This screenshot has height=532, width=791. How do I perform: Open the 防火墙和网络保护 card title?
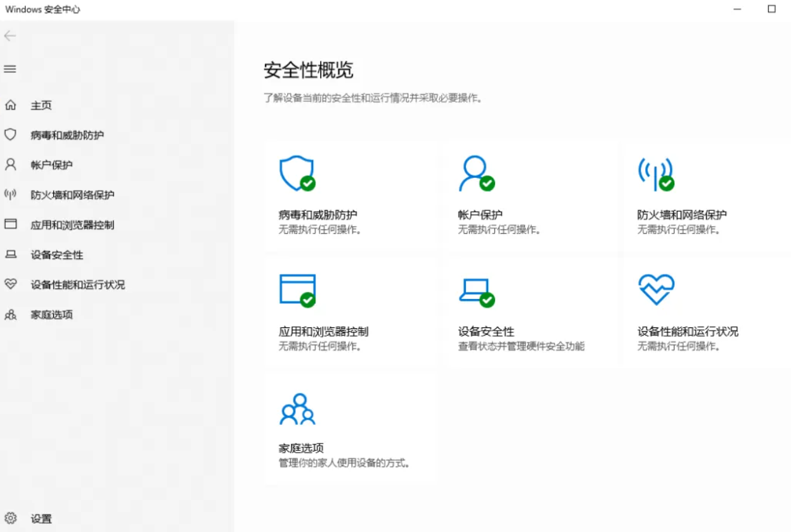click(682, 215)
